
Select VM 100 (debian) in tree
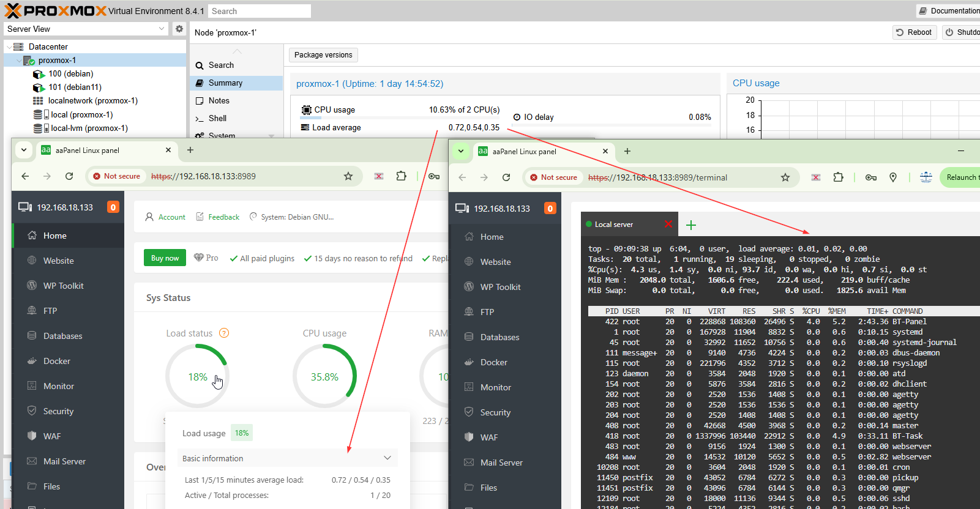[71, 74]
